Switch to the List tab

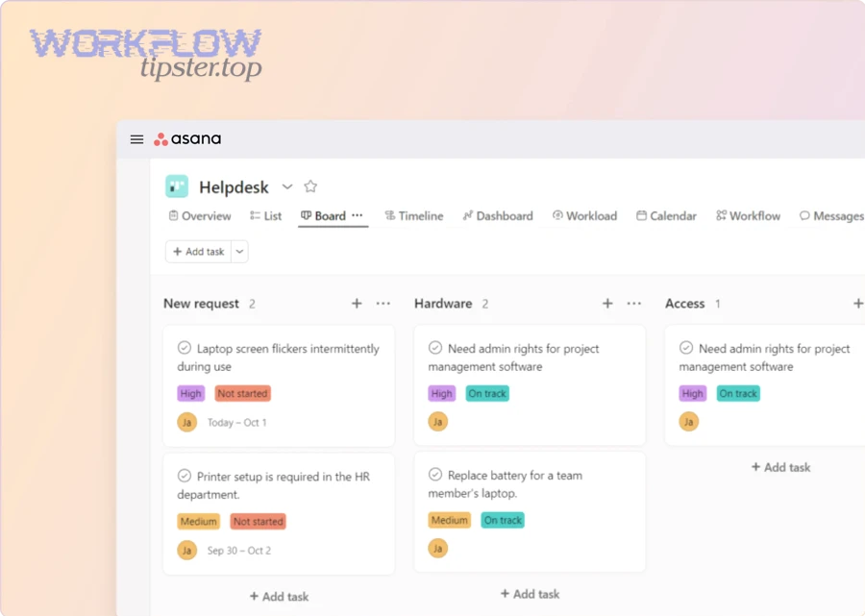tap(266, 215)
